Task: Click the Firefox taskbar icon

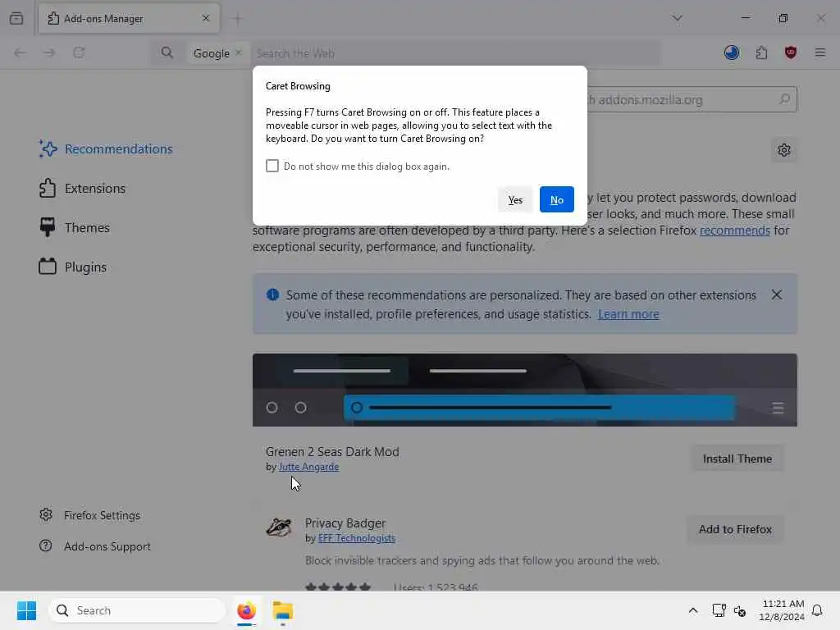Action: click(246, 610)
